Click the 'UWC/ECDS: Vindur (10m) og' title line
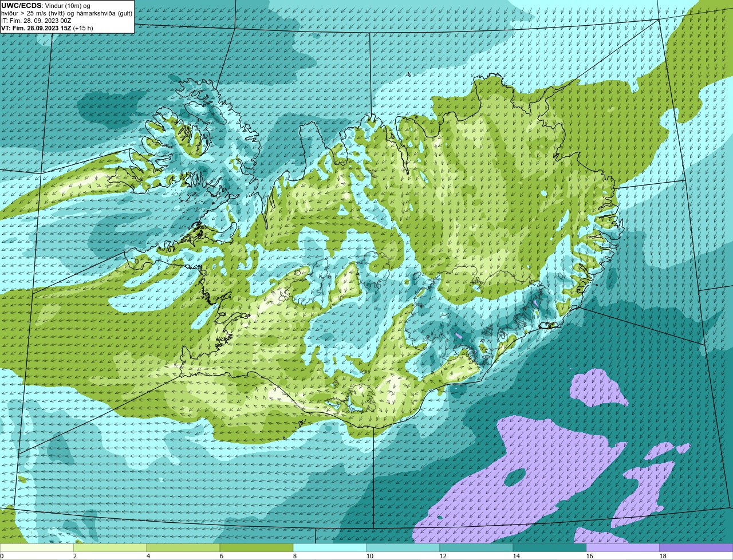Viewport: 733px width, 560px height. pyautogui.click(x=46, y=6)
